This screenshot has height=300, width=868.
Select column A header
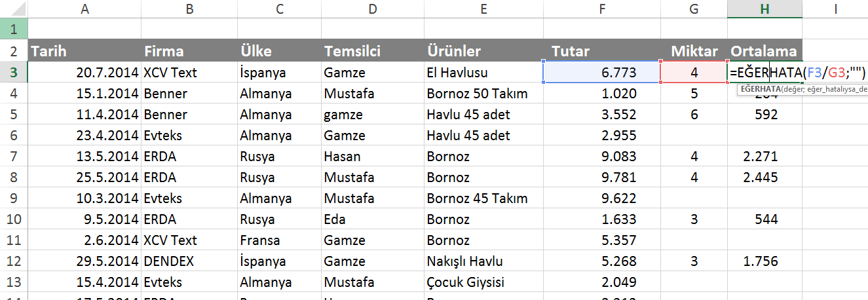pyautogui.click(x=85, y=9)
